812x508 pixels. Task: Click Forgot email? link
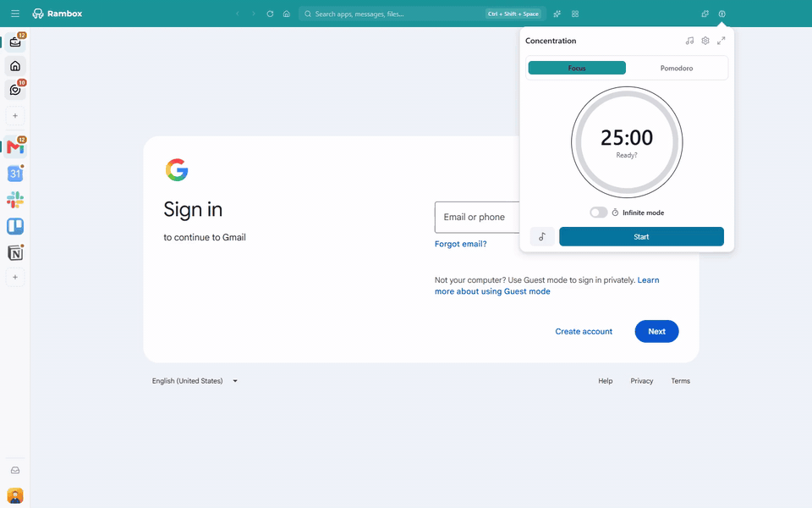[x=460, y=244]
